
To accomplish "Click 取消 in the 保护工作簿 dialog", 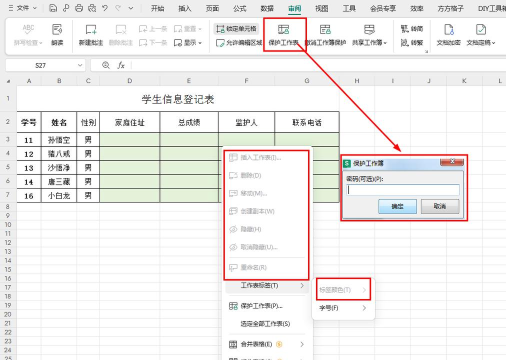I will (x=440, y=206).
